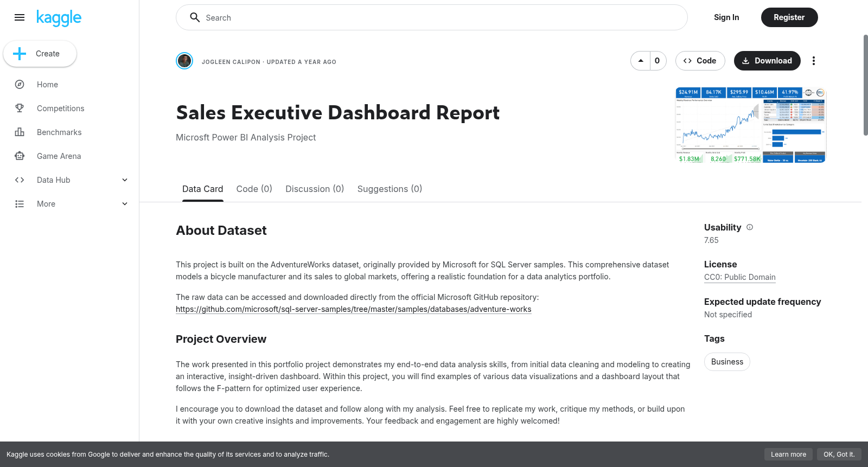Click the upvote count of 0
868x467 pixels.
pos(658,61)
